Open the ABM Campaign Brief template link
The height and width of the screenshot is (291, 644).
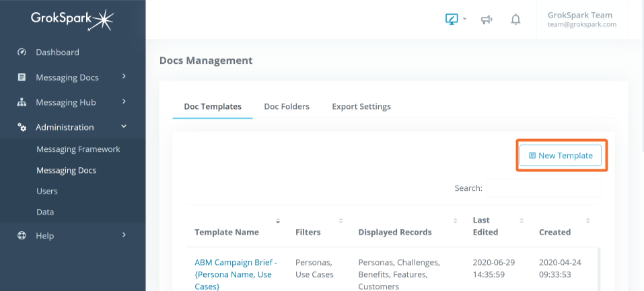click(236, 274)
